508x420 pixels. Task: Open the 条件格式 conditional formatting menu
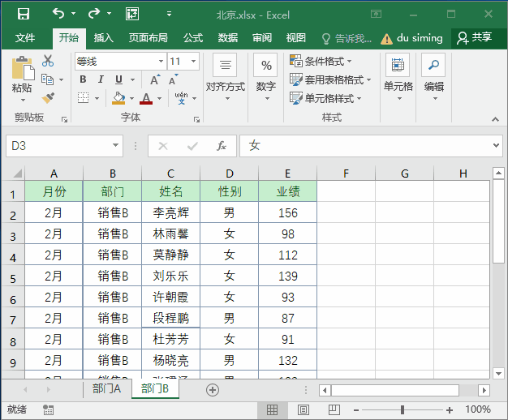pos(321,61)
